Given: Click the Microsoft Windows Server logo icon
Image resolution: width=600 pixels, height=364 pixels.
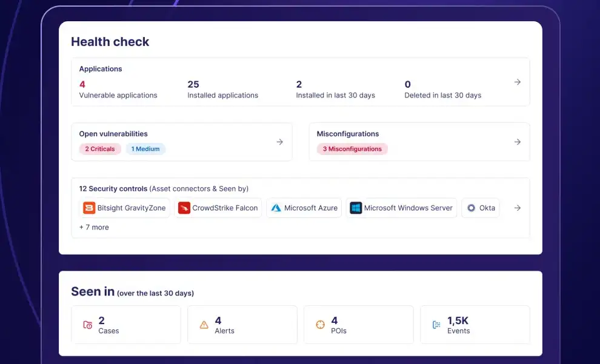Looking at the screenshot, I should 356,208.
